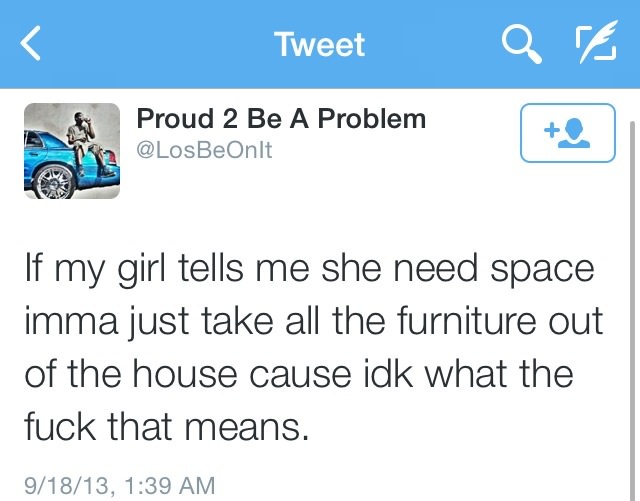Tap the tweet line starting "of the house"

click(300, 376)
